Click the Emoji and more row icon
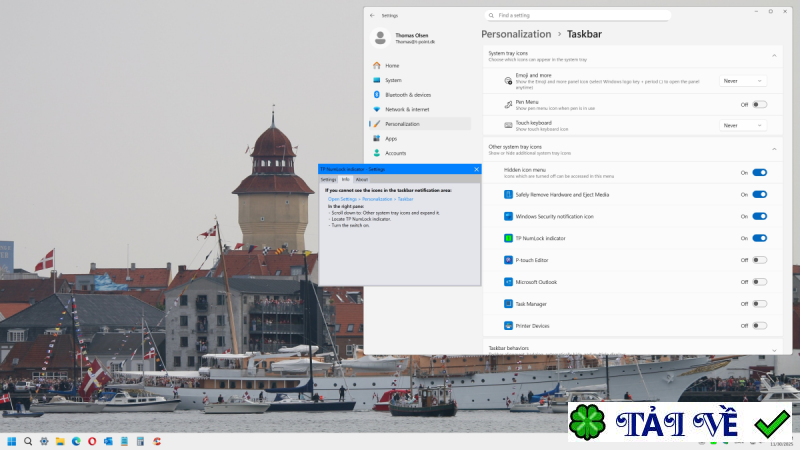The width and height of the screenshot is (800, 450). (508, 81)
